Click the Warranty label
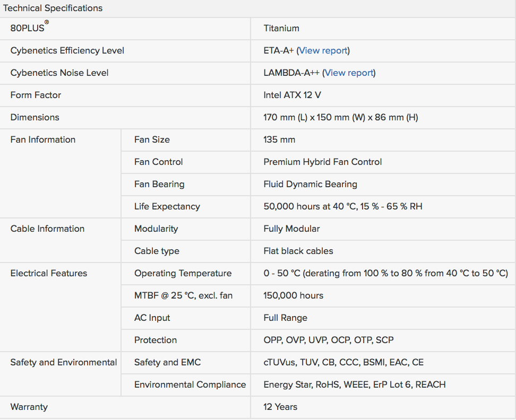Screen dimensions: 516x420 pyautogui.click(x=29, y=407)
